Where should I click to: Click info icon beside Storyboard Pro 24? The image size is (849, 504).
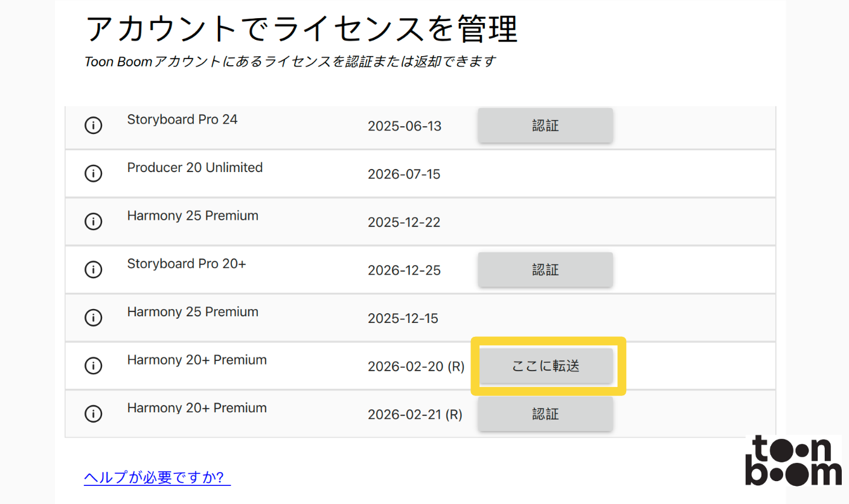point(93,126)
